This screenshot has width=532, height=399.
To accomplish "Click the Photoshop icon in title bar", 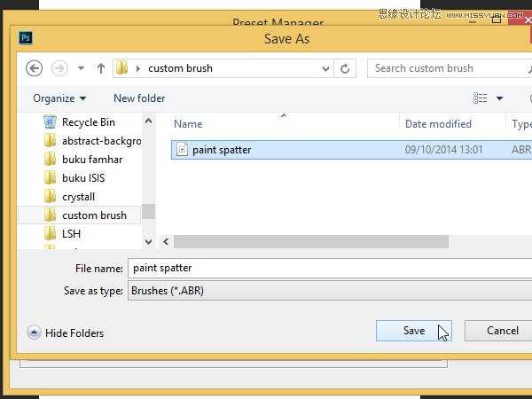I will tap(26, 37).
